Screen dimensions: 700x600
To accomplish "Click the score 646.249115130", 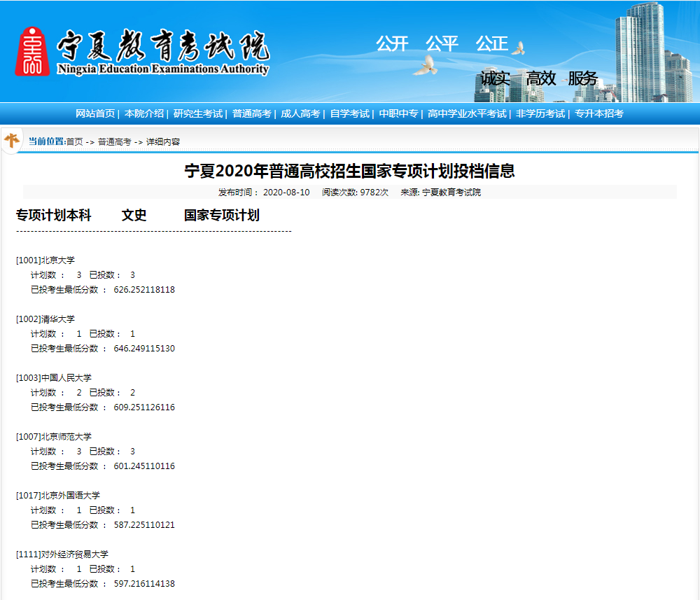I will click(144, 349).
